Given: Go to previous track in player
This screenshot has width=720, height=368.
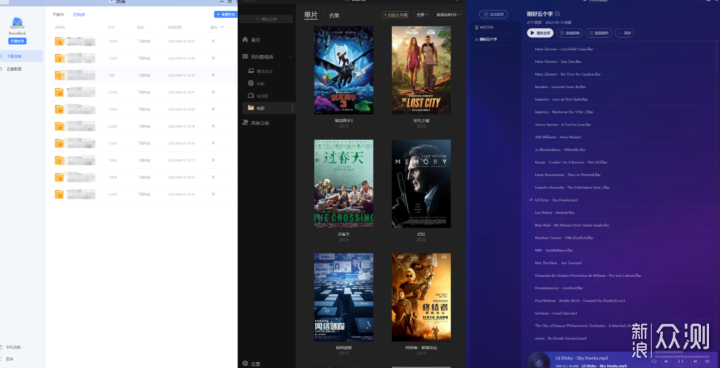Looking at the screenshot, I should click(667, 362).
